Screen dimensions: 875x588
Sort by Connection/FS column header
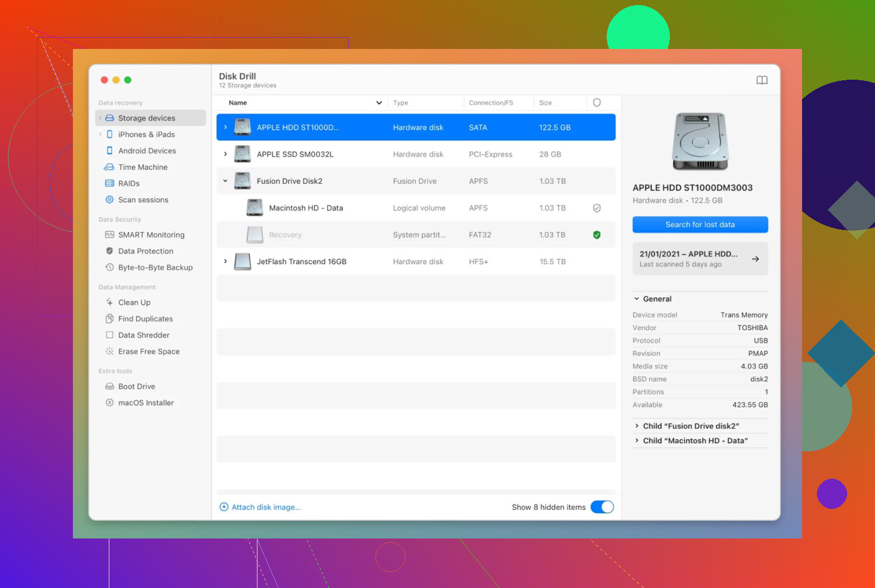491,103
